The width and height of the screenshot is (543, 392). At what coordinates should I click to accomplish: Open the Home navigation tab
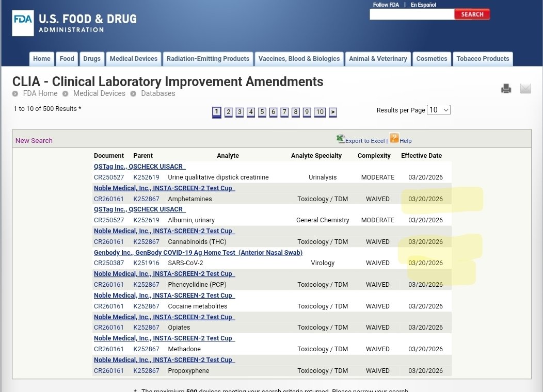point(42,58)
